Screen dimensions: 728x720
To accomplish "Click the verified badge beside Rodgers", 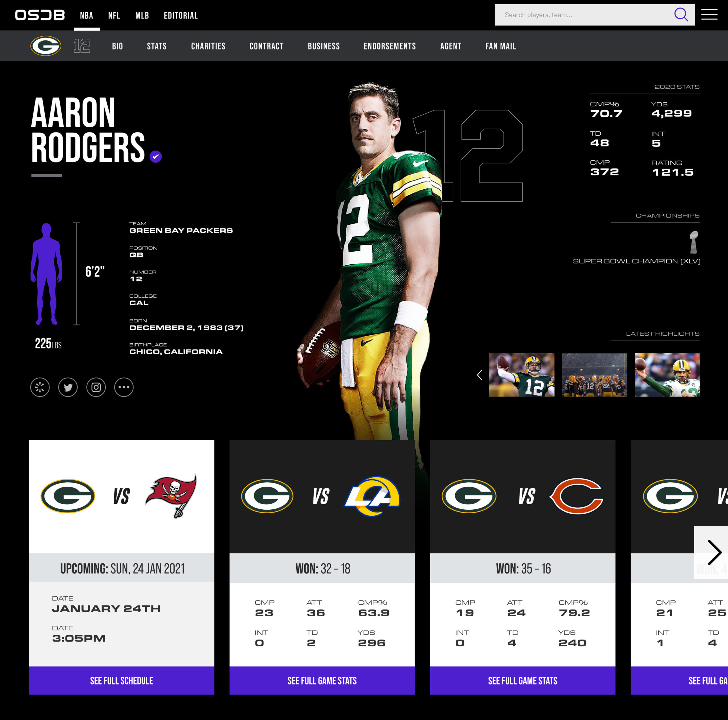I will pyautogui.click(x=156, y=156).
